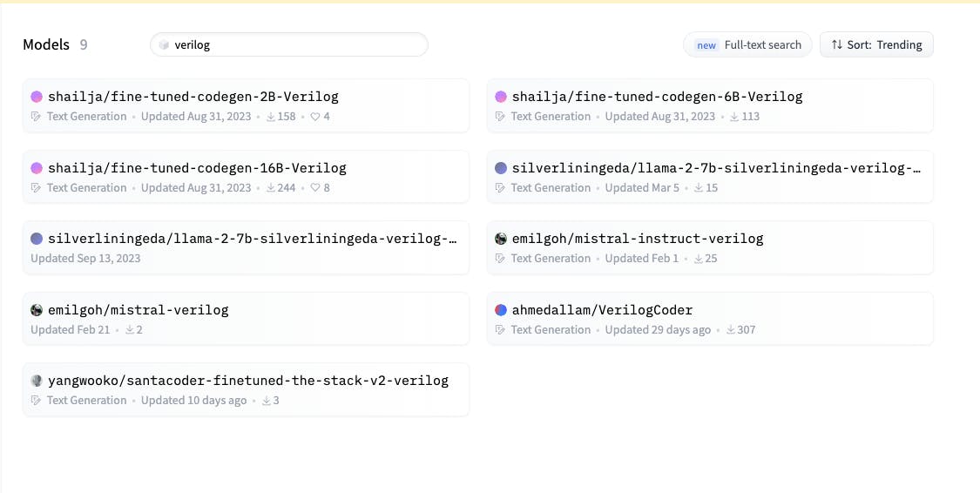Click the Text Generation icon on codegen-6B-Verilog
980x493 pixels.
point(501,117)
